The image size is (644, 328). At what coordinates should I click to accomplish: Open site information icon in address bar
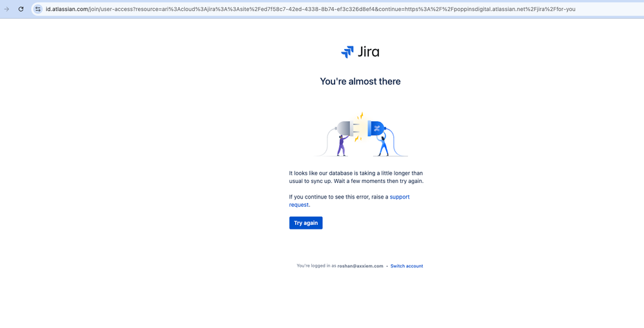38,9
